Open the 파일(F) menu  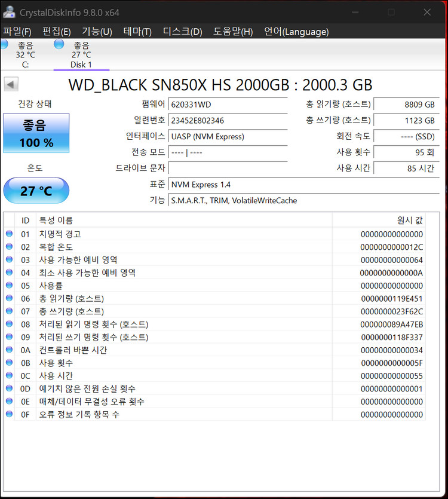point(17,31)
